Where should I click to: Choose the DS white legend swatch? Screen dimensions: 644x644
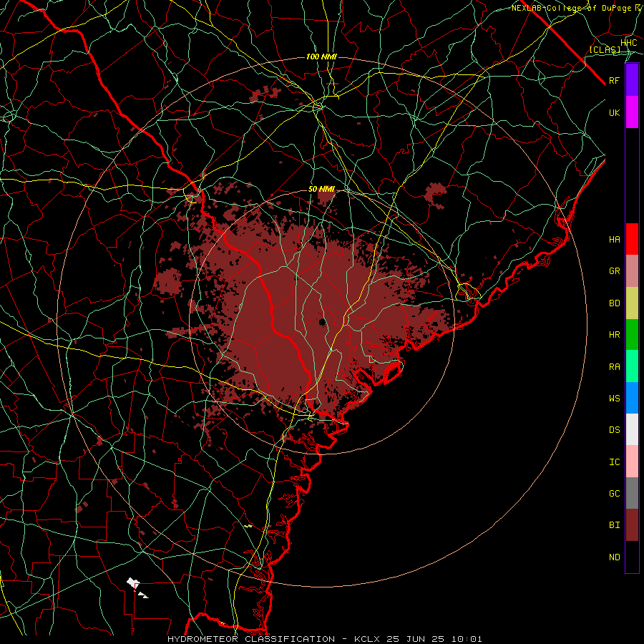(632, 429)
